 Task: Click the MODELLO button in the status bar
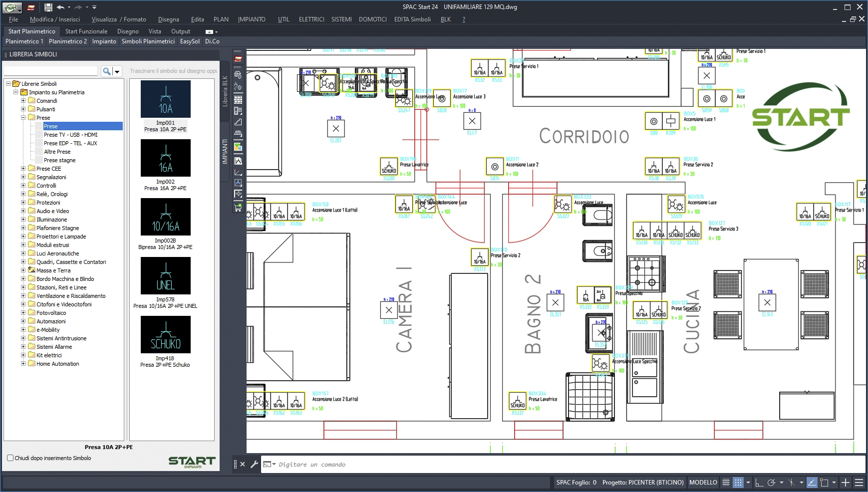click(703, 483)
